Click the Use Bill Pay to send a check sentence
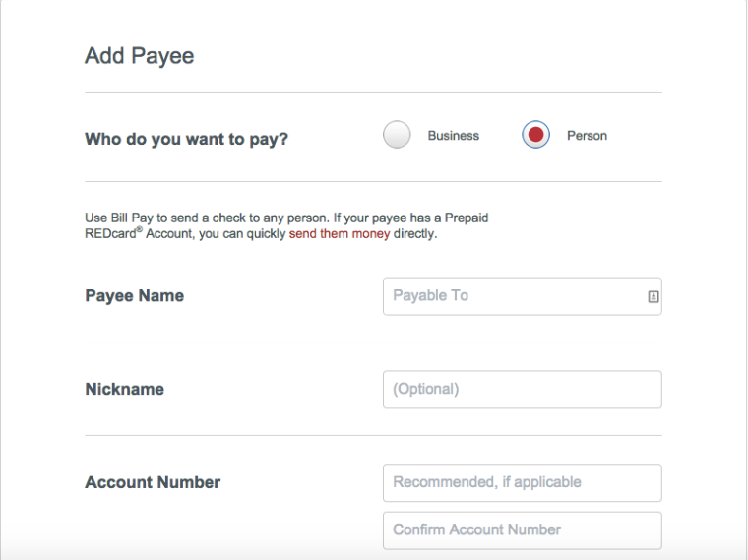The image size is (748, 560). click(207, 218)
